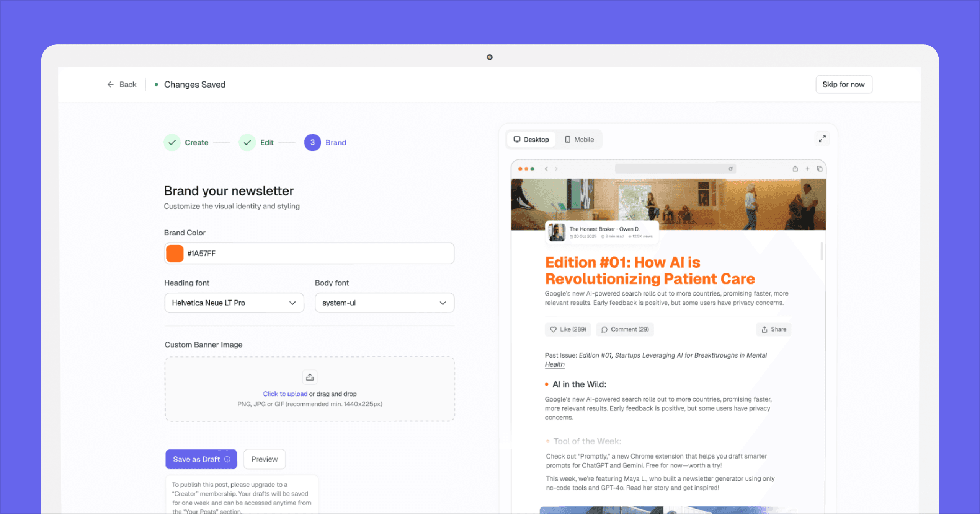Click the upload icon in banner dropzone
This screenshot has width=980, height=514.
tap(310, 377)
